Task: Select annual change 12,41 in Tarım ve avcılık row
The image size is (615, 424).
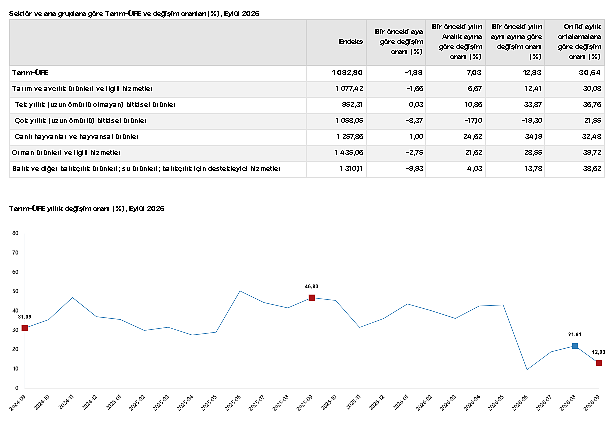Action: pyautogui.click(x=533, y=89)
